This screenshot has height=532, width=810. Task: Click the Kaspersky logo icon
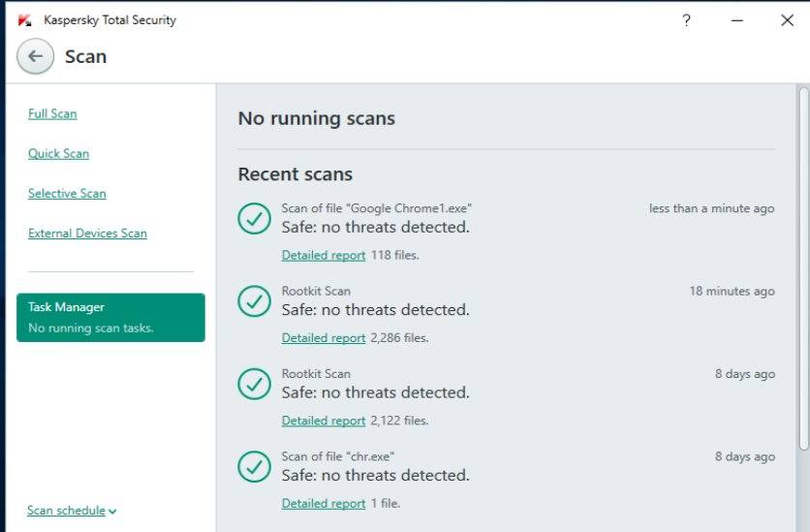[25, 20]
